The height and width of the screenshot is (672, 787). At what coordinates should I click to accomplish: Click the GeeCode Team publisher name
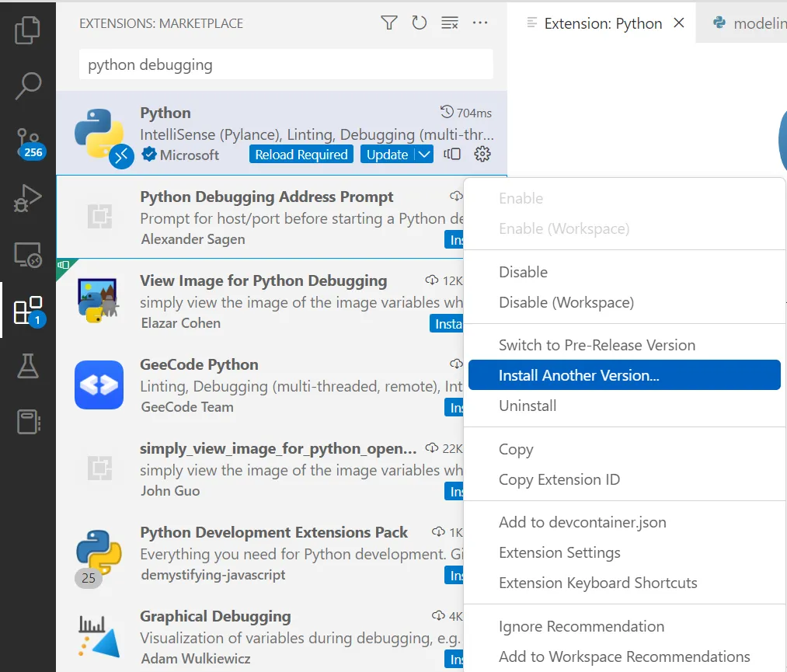pyautogui.click(x=186, y=407)
